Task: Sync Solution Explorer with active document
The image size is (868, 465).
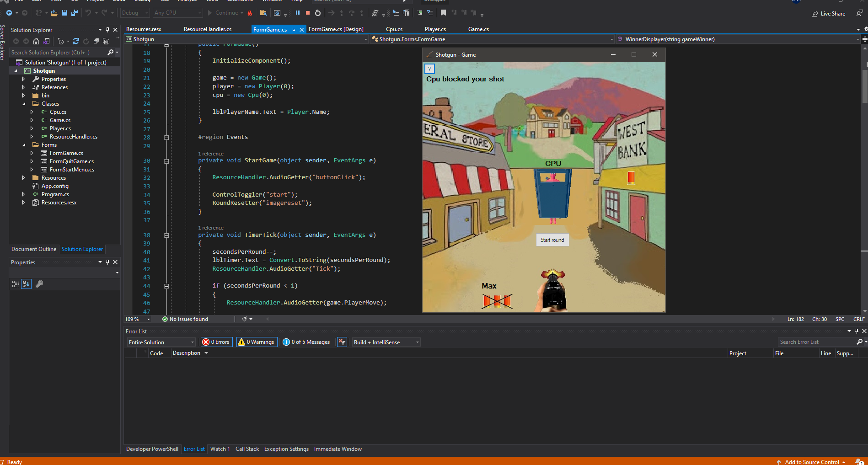Action: [46, 41]
